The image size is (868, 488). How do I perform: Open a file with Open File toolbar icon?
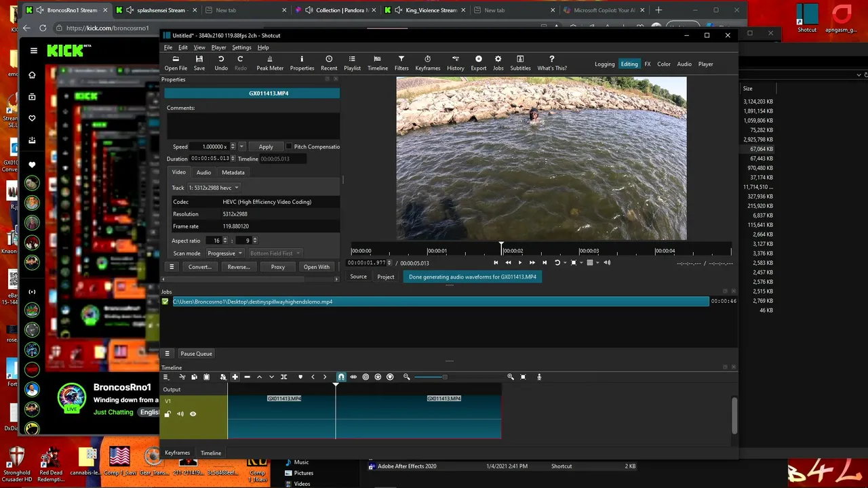coord(176,63)
